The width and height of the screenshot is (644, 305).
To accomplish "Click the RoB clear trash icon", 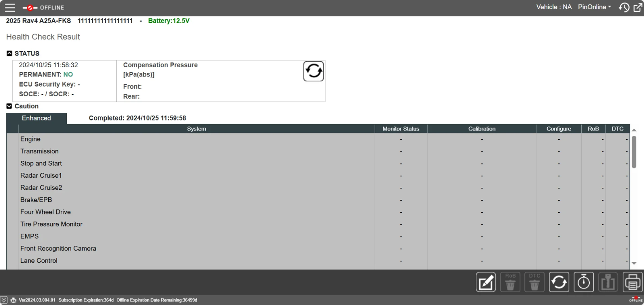I will click(x=510, y=282).
